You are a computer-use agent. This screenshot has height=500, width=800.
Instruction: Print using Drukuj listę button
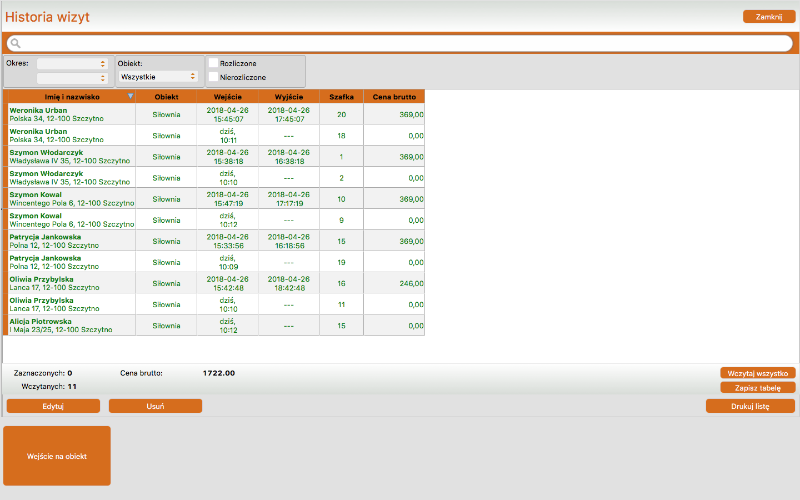click(x=750, y=406)
